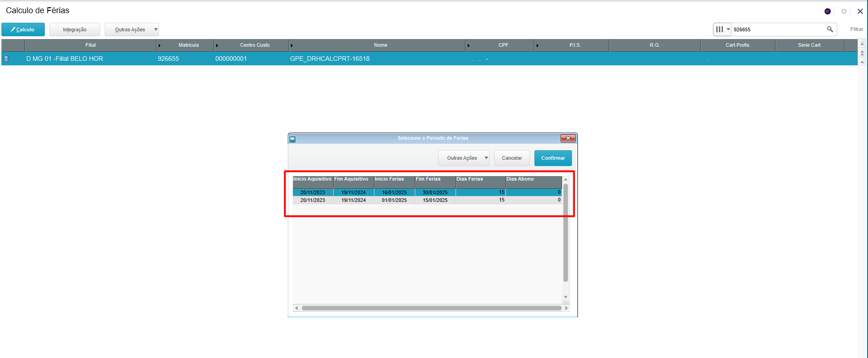
Task: Click the Dias Abono column header
Action: 533,182
